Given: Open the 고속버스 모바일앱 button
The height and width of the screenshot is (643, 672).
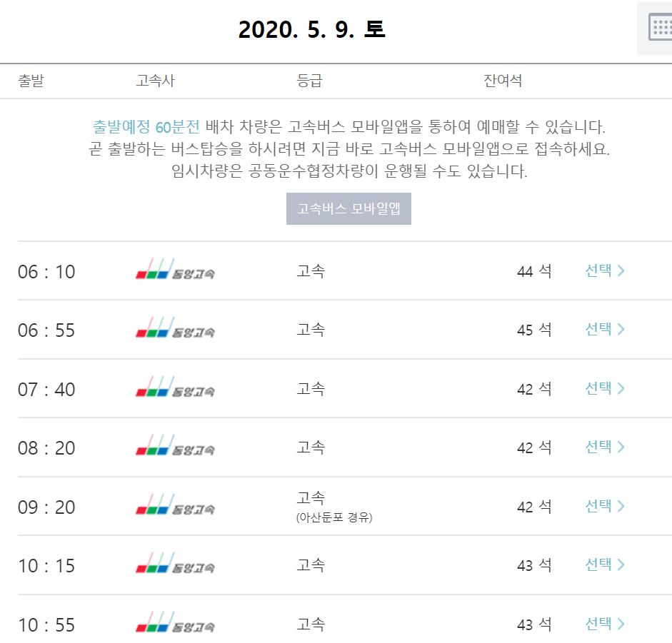Looking at the screenshot, I should pos(348,208).
